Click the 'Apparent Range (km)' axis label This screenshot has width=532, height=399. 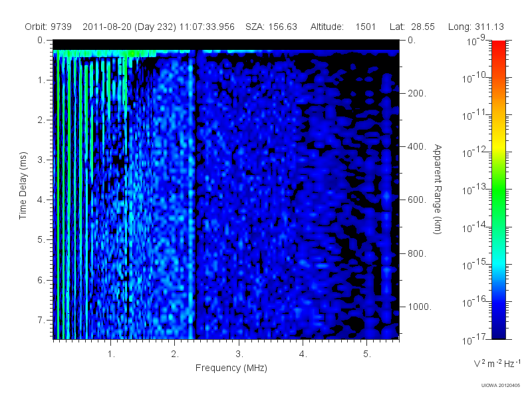coord(438,189)
